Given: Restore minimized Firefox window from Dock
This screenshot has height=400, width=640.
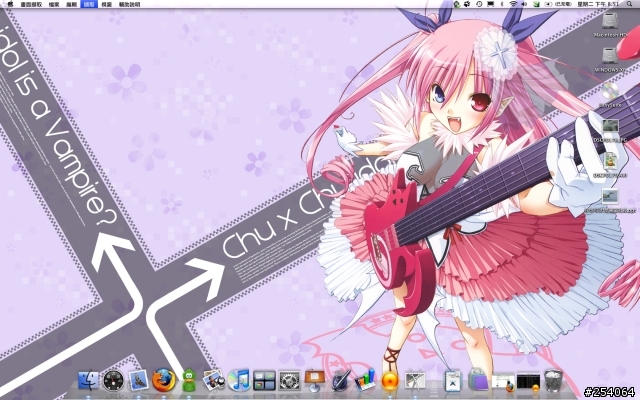Looking at the screenshot, I should [503, 383].
